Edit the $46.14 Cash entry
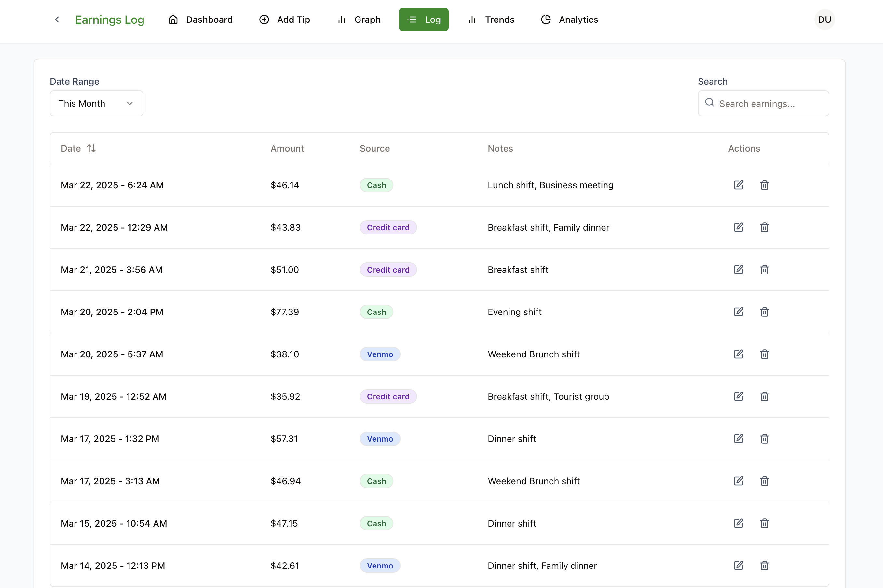Image resolution: width=883 pixels, height=588 pixels. (738, 185)
